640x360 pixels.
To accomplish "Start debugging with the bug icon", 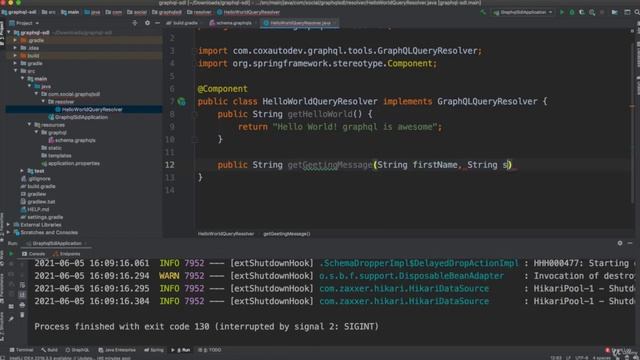I will [572, 13].
